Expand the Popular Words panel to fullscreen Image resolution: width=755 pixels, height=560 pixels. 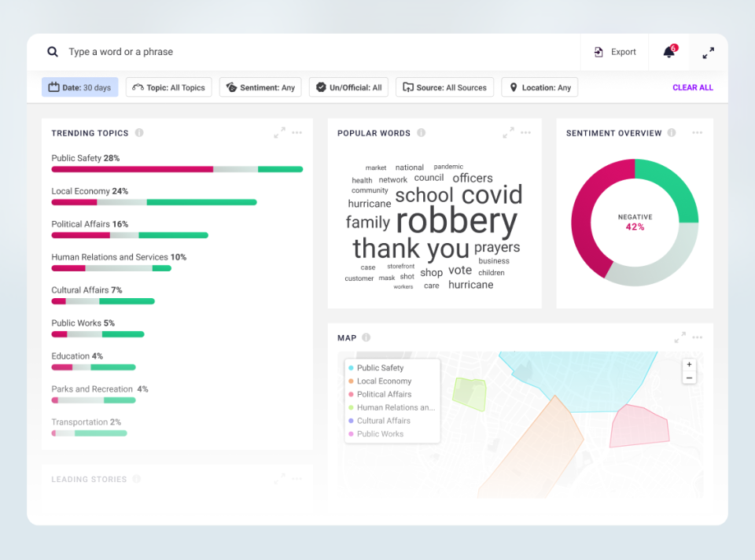coord(508,133)
